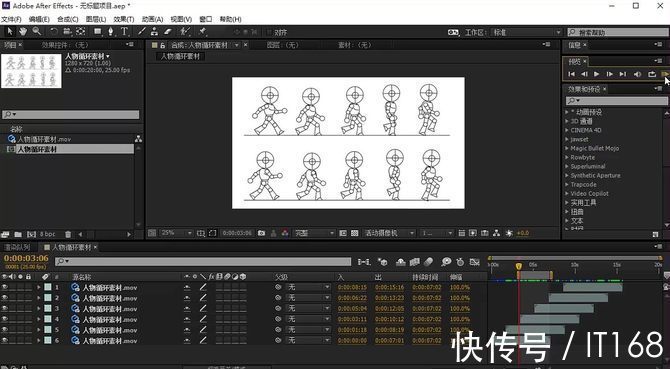Hide layer 3 with its eye icon

(5, 308)
